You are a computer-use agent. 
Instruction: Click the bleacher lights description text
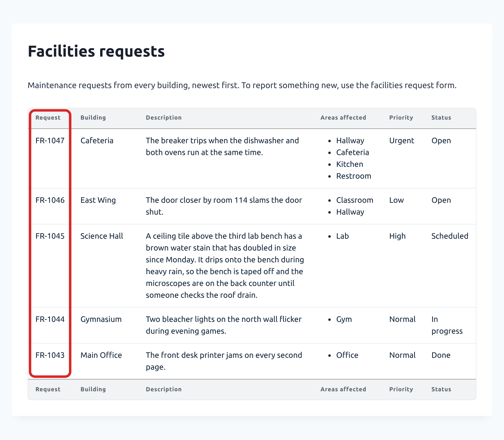click(x=224, y=325)
